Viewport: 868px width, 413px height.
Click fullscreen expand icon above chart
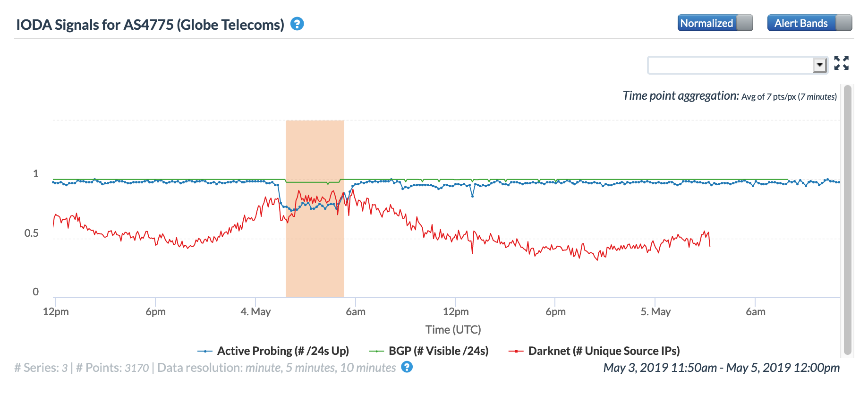(841, 63)
